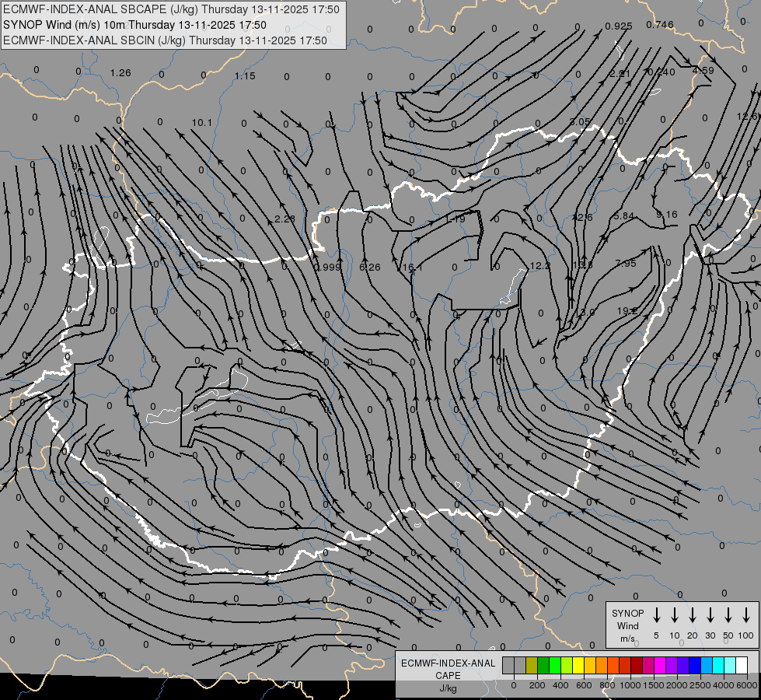
Task: Click the 1000 tick label on the CAPE scale
Action: coord(630,685)
